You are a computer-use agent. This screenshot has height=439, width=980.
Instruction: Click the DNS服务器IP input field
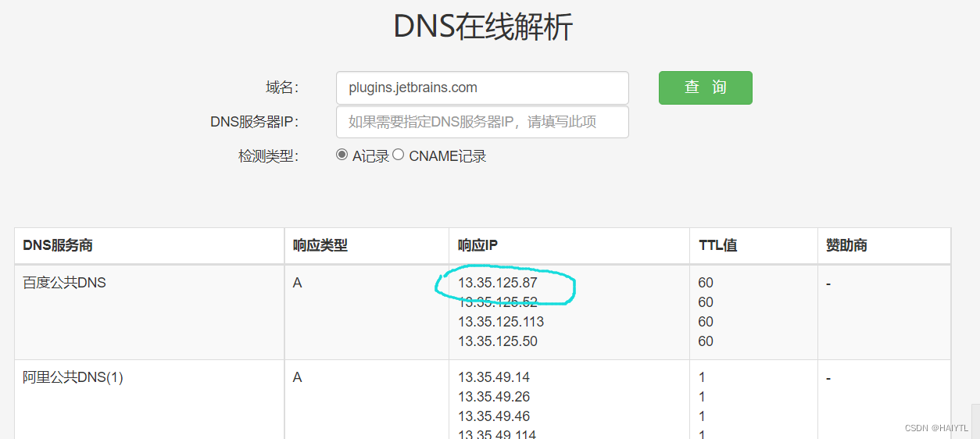pyautogui.click(x=482, y=122)
